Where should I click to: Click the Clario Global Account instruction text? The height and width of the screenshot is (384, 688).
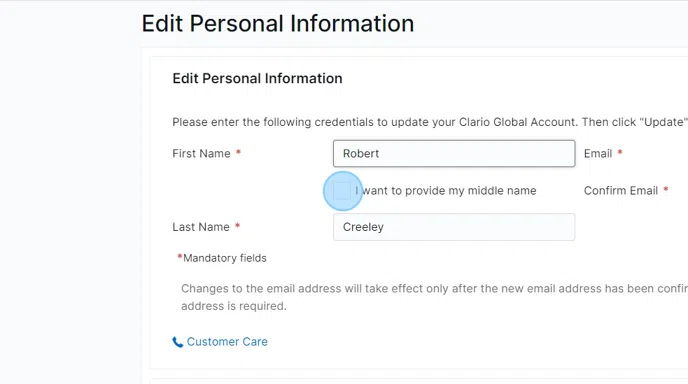(x=430, y=122)
